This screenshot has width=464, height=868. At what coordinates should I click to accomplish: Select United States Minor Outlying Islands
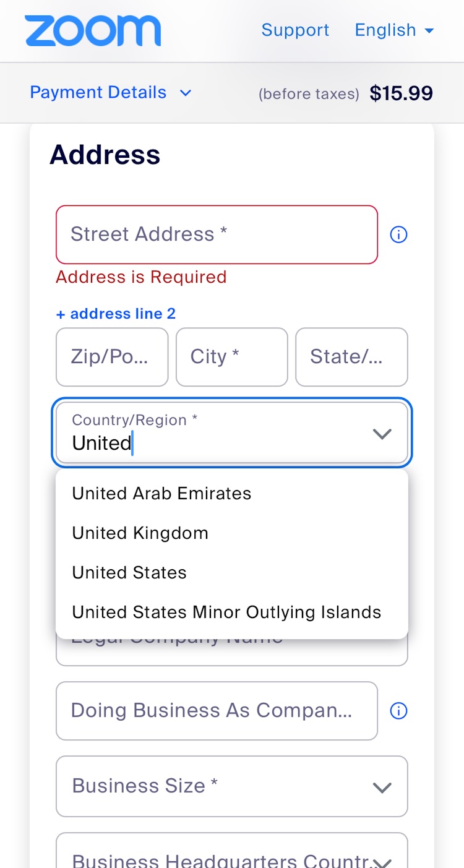pyautogui.click(x=226, y=612)
